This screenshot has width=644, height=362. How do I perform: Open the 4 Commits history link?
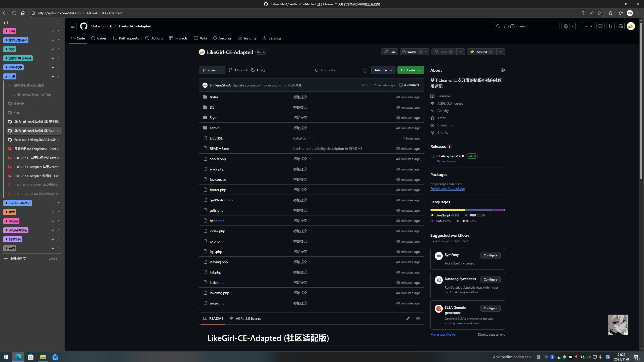point(409,85)
